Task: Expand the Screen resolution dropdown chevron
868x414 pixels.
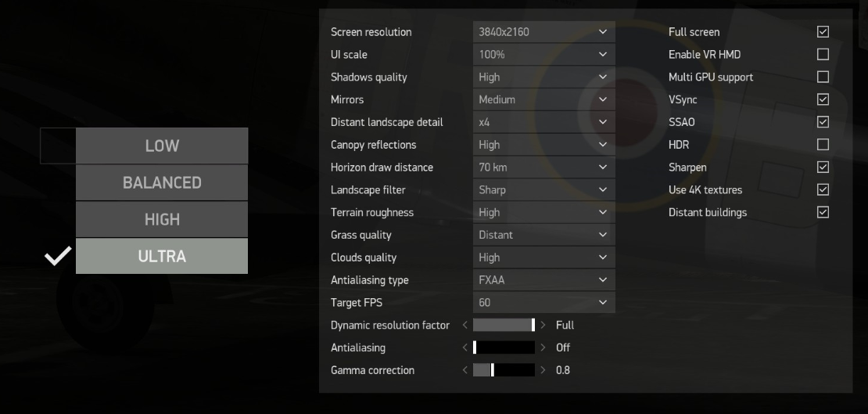Action: (603, 32)
